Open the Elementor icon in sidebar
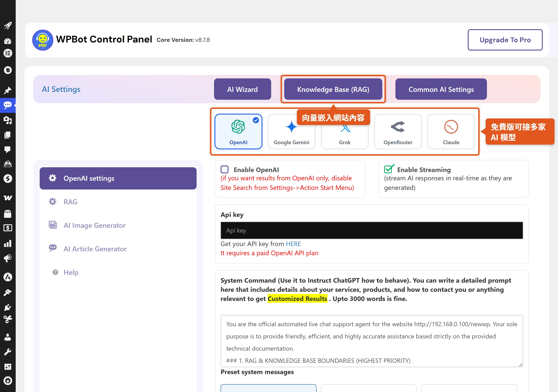558x392 pixels. (8, 53)
